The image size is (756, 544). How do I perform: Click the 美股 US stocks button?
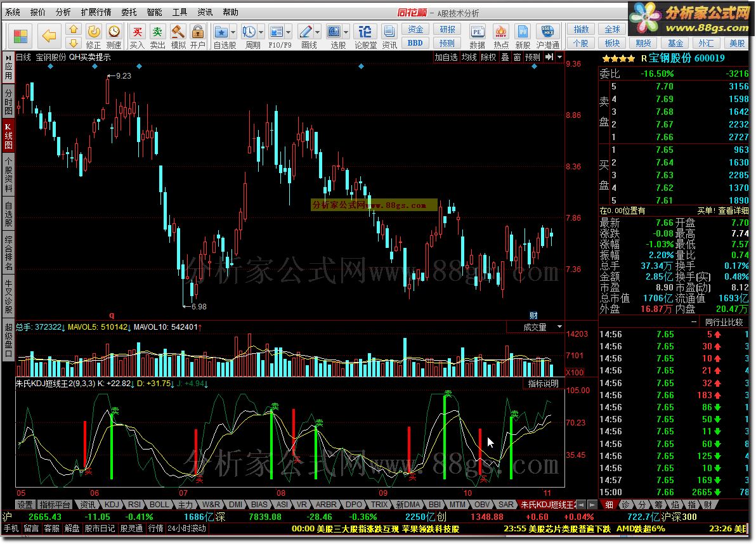(x=737, y=43)
